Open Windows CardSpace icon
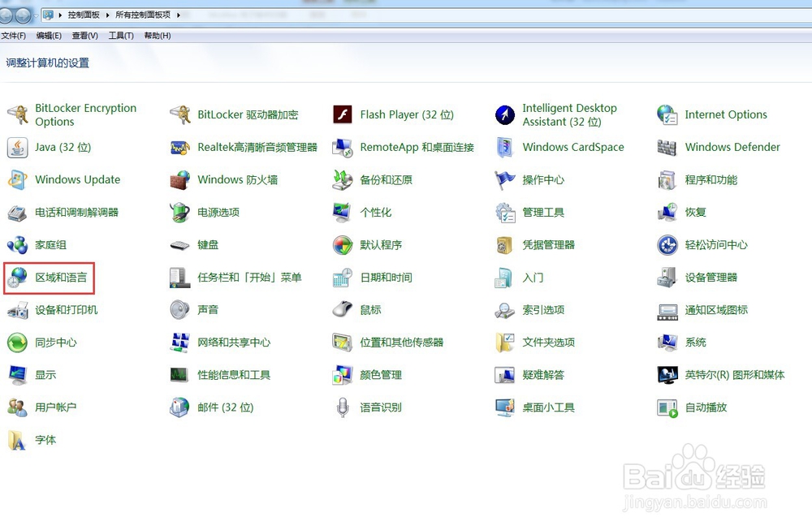The image size is (812, 530). pyautogui.click(x=505, y=148)
